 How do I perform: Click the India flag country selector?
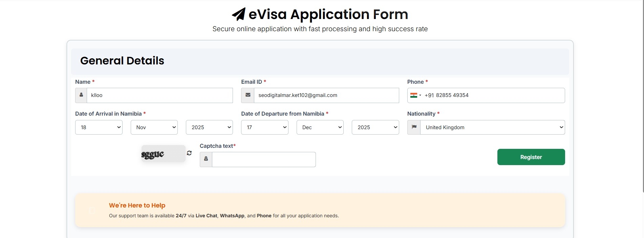[415, 95]
